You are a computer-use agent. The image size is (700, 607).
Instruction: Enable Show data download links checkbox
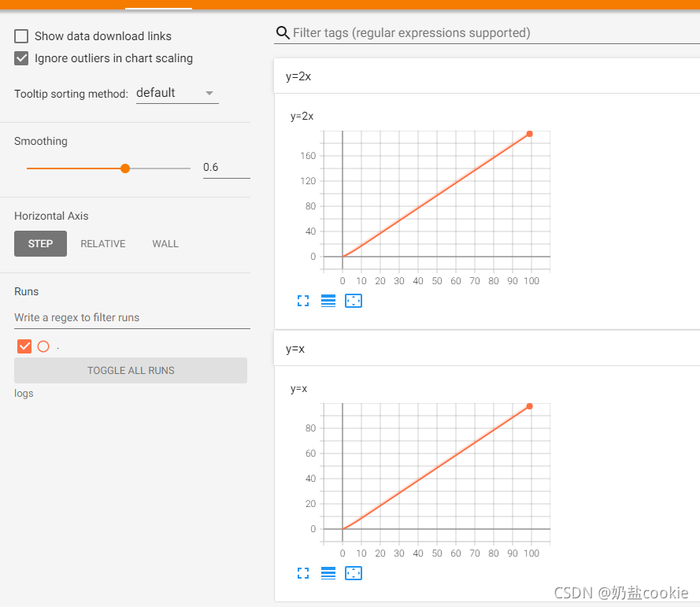pos(21,36)
